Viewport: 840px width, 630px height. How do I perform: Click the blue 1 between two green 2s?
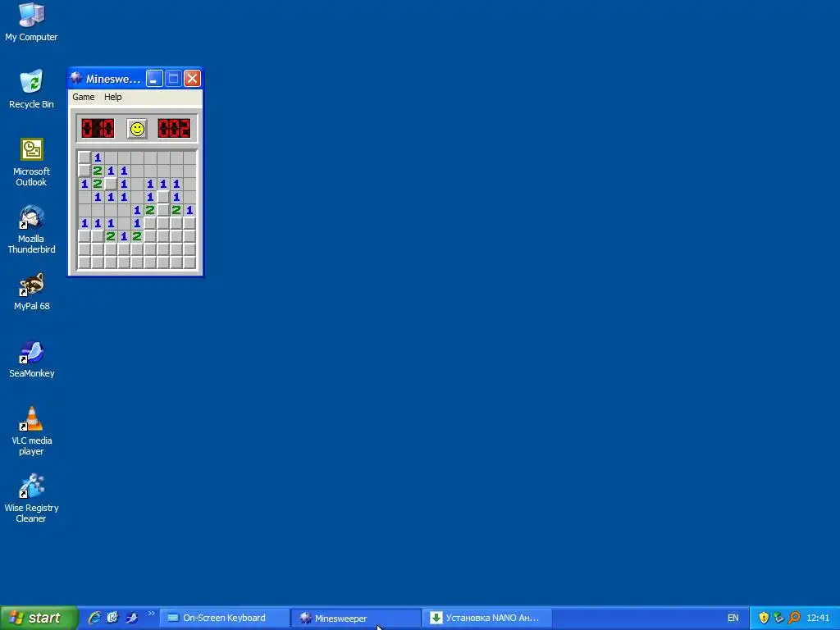(x=124, y=236)
